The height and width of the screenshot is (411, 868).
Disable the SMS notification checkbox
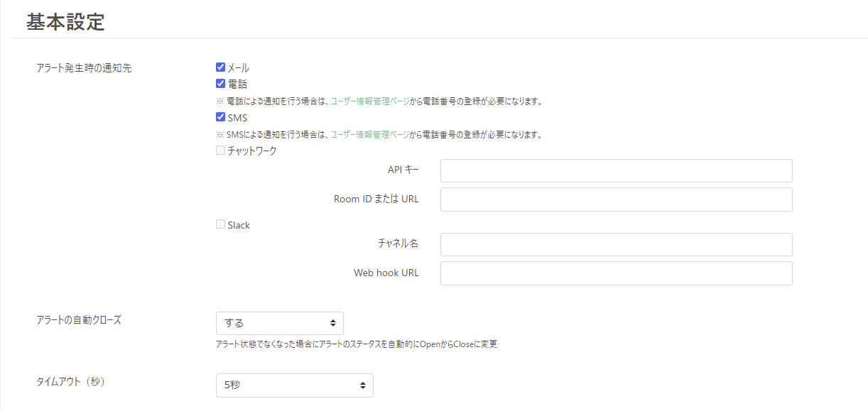(x=221, y=117)
